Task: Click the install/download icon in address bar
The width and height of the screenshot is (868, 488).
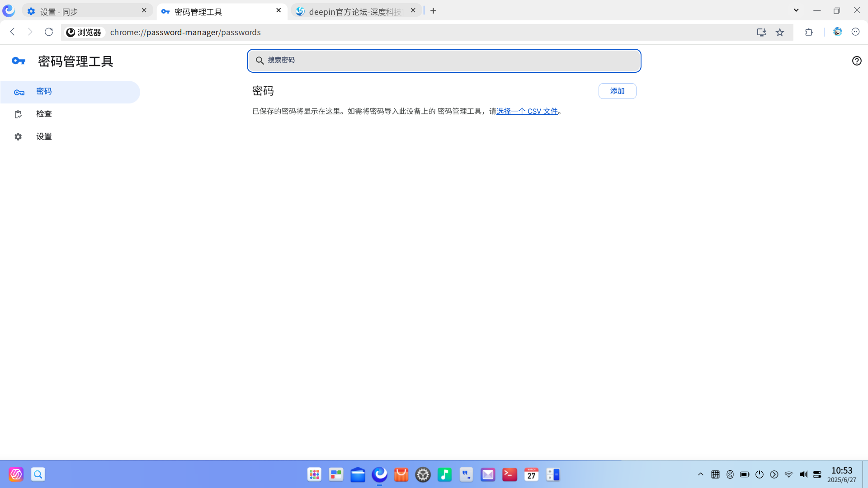Action: click(762, 32)
